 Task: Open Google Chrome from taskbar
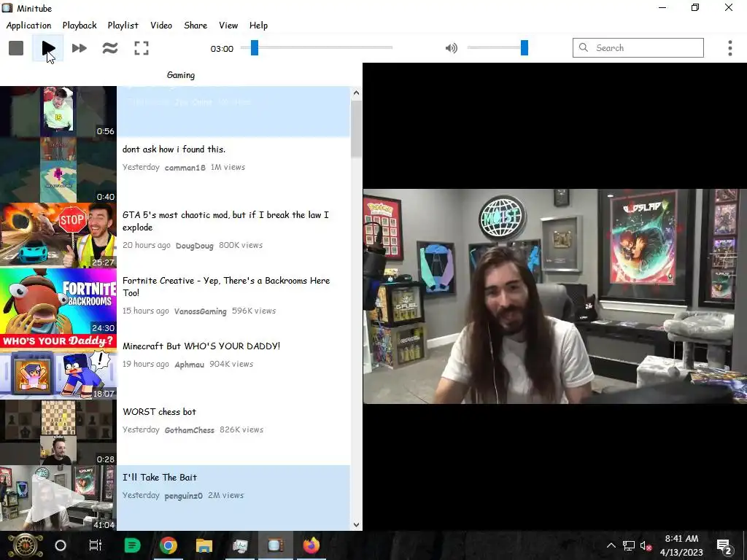[x=169, y=545]
